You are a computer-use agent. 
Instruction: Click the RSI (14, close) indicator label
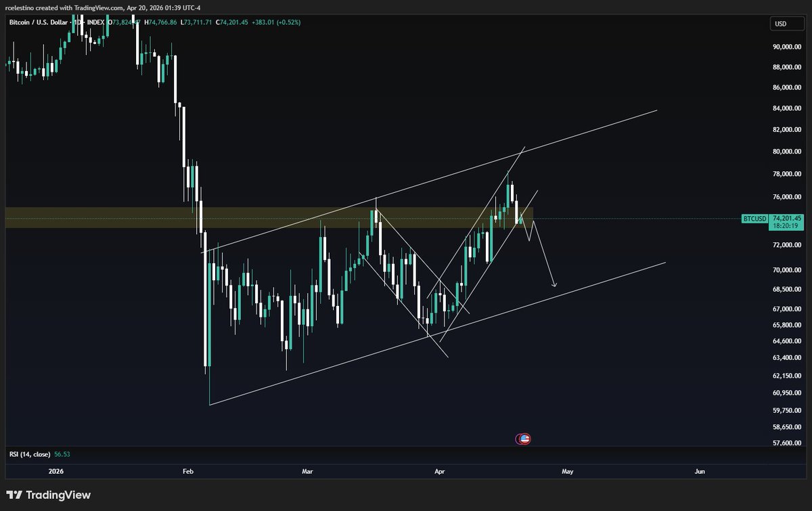pos(28,455)
